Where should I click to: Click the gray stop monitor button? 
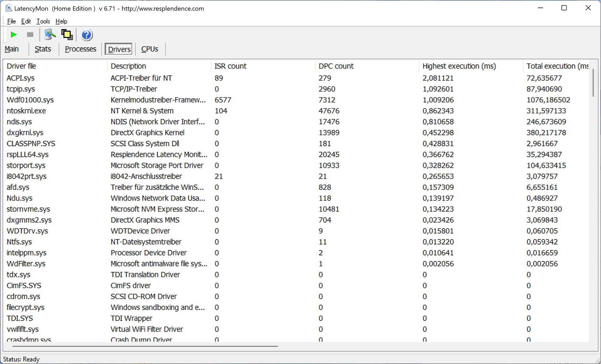tap(30, 35)
